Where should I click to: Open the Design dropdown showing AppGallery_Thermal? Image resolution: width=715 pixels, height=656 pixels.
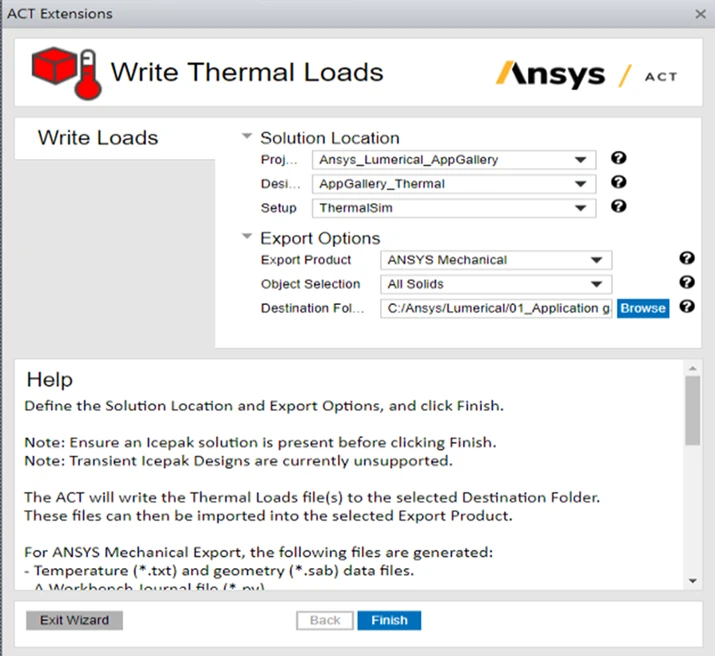[x=454, y=184]
